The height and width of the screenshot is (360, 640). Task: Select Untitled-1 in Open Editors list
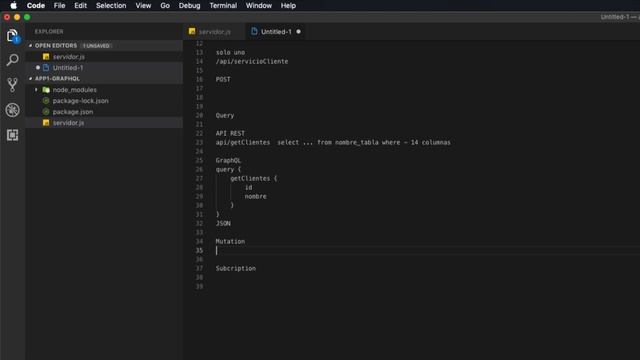click(104, 68)
